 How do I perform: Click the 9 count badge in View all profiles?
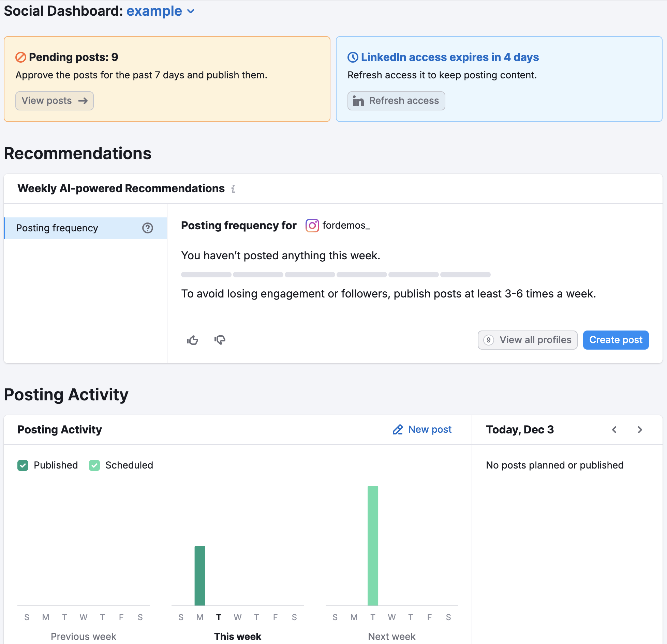pos(489,340)
